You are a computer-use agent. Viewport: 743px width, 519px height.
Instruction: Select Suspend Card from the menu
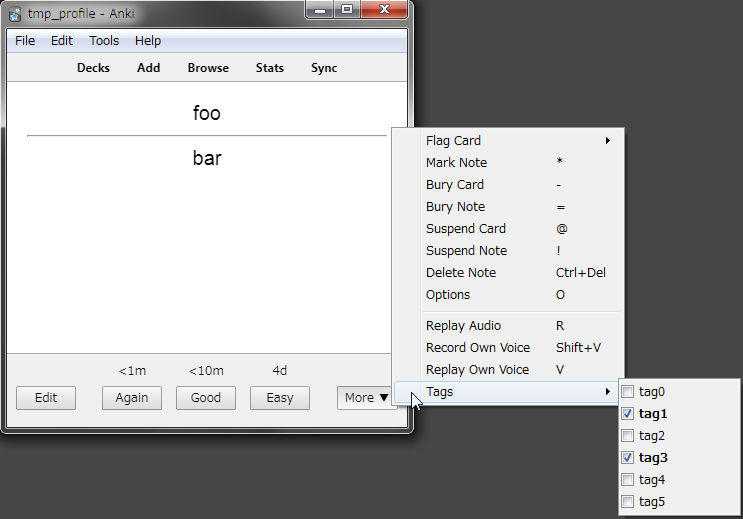point(466,229)
